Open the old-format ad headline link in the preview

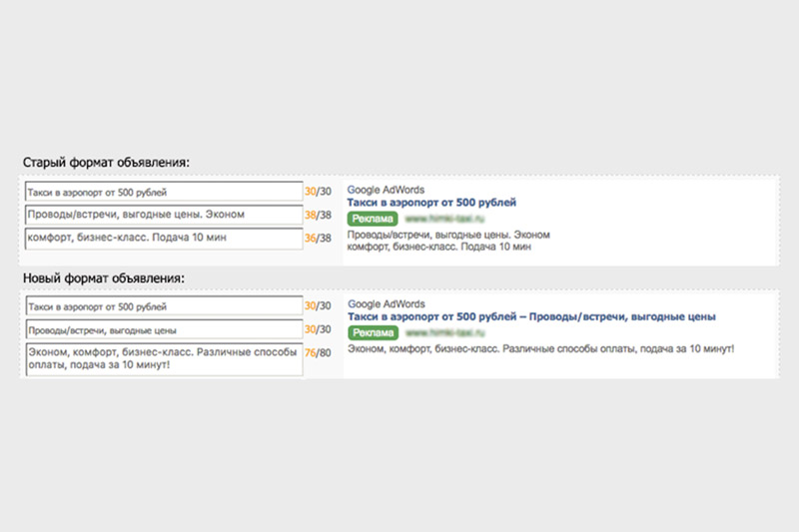click(x=431, y=203)
